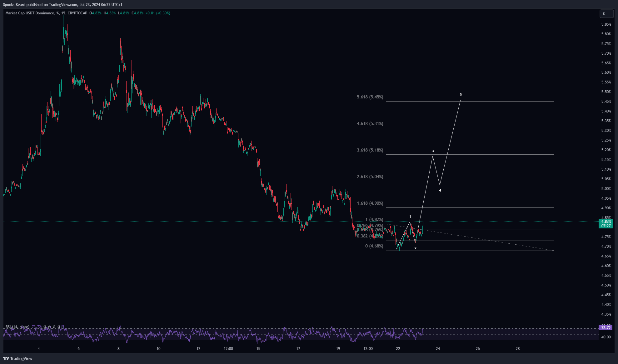This screenshot has height=364, width=618.
Task: Select the 3.618 (5.18%) Fibonacci label
Action: point(370,150)
